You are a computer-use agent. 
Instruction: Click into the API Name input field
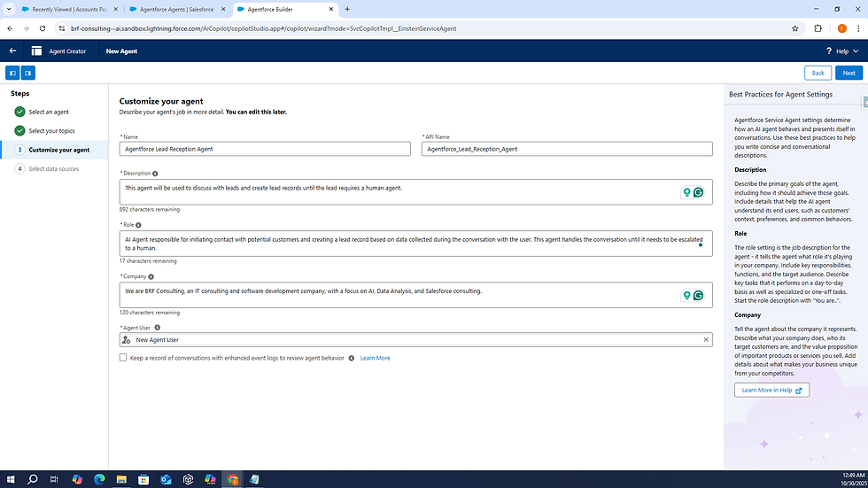click(567, 149)
